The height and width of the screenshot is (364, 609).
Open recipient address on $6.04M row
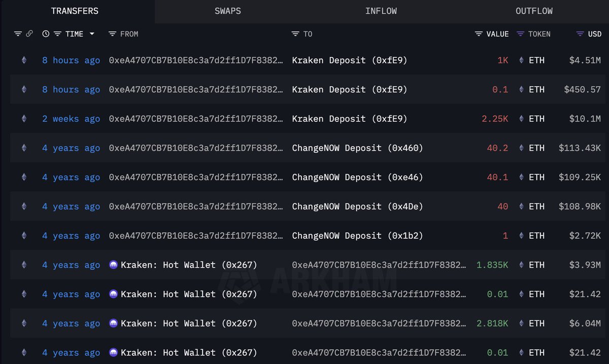click(379, 323)
